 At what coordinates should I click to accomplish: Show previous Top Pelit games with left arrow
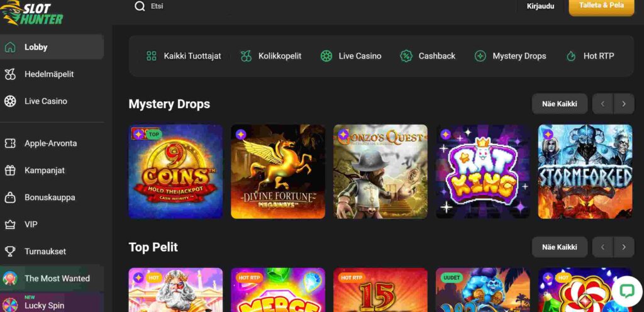(x=602, y=247)
